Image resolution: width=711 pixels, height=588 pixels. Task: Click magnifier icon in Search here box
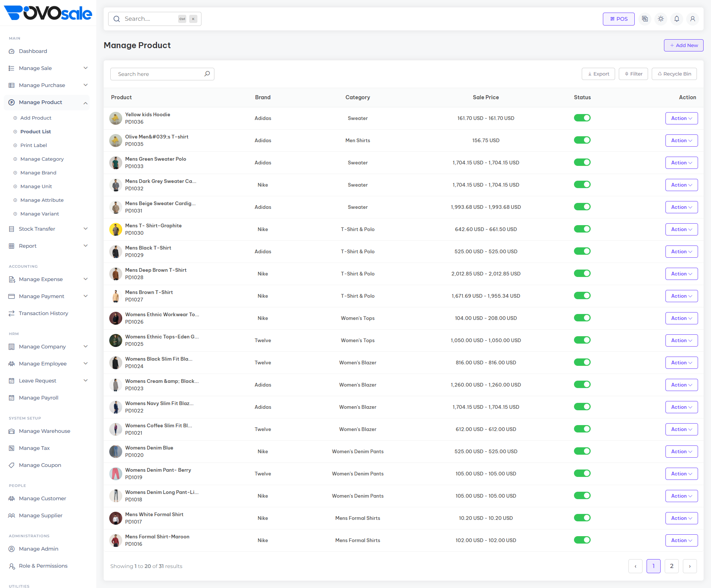tap(207, 74)
